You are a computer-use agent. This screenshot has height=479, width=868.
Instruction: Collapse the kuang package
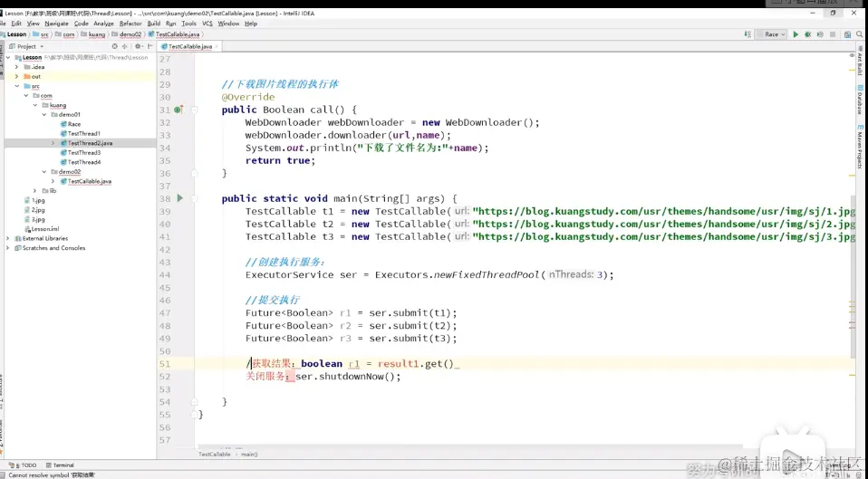(34, 105)
